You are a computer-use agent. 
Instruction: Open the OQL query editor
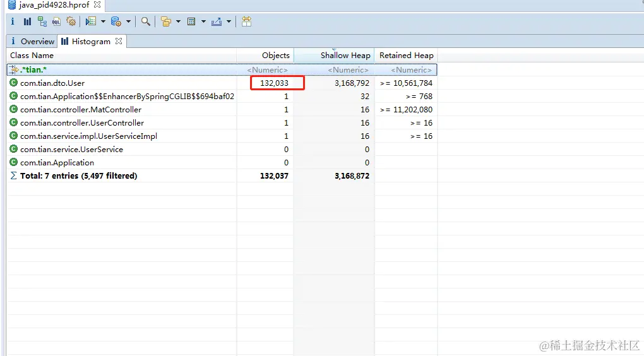click(56, 21)
